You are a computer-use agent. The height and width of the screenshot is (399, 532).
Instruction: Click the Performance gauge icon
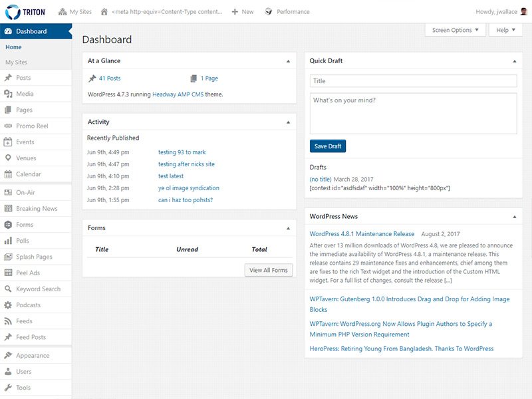pos(269,12)
